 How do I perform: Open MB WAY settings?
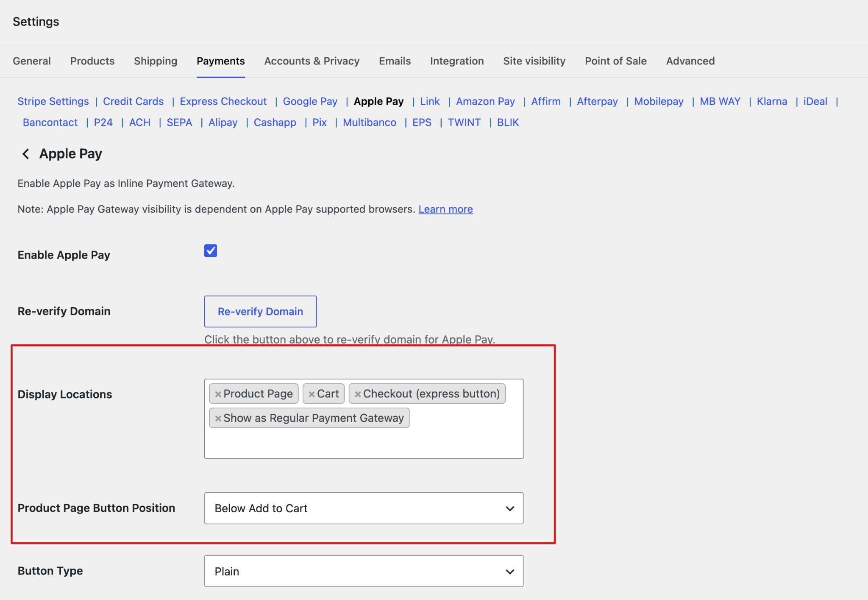point(720,101)
